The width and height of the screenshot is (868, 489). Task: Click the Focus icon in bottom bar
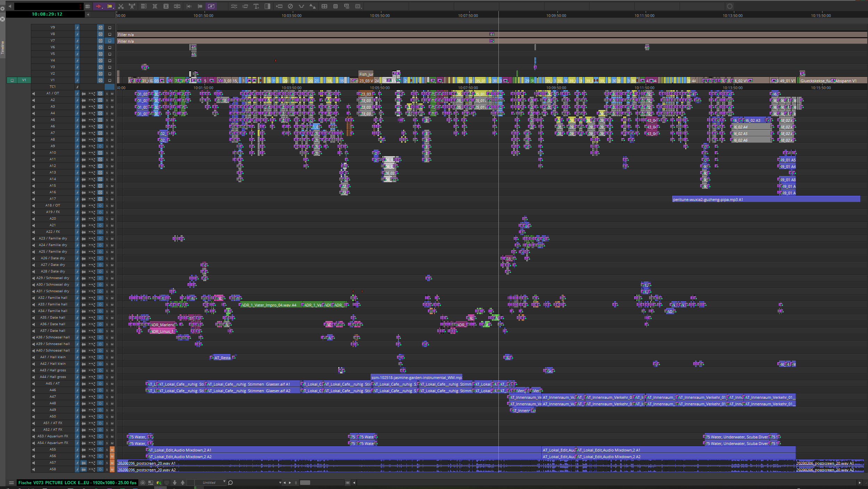pyautogui.click(x=143, y=483)
